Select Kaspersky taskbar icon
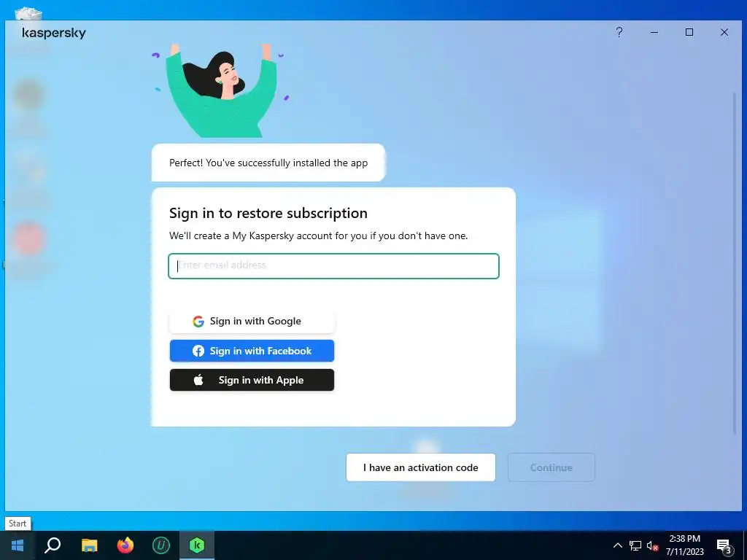 [x=197, y=545]
